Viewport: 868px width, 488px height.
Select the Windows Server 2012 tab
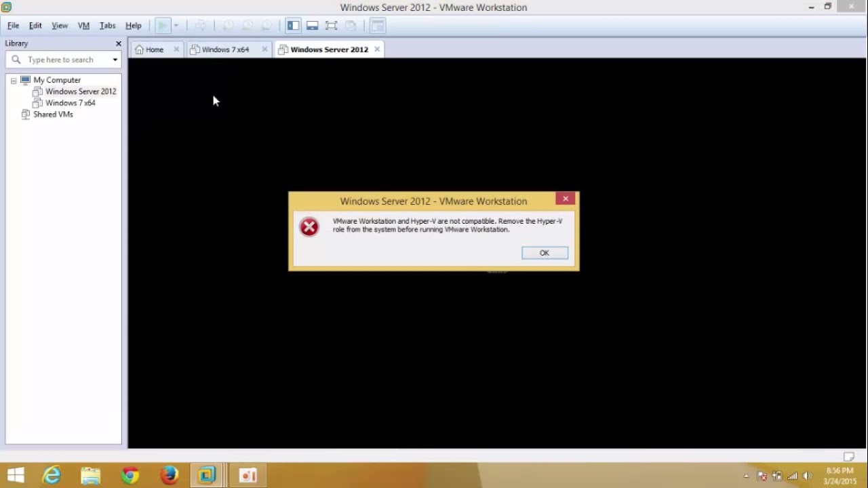coord(329,49)
